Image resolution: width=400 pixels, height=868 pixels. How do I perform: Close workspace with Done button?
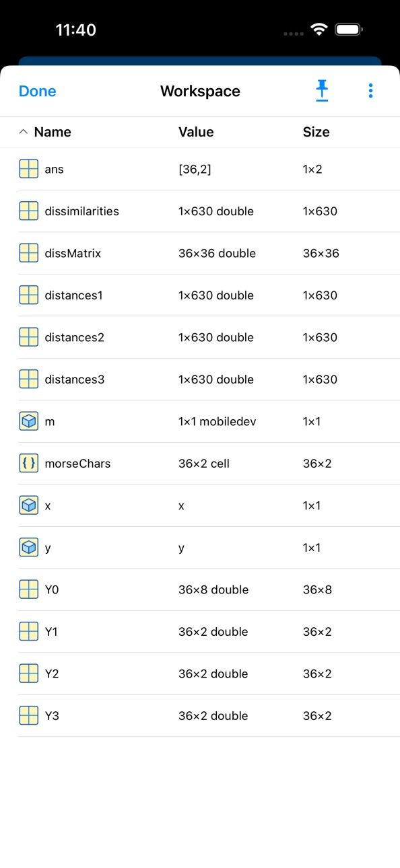point(38,91)
